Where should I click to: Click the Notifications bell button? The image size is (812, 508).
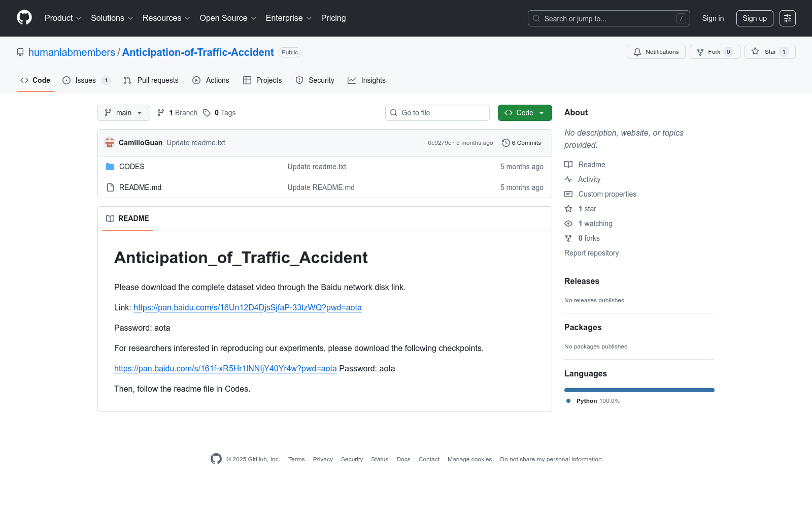tap(656, 52)
